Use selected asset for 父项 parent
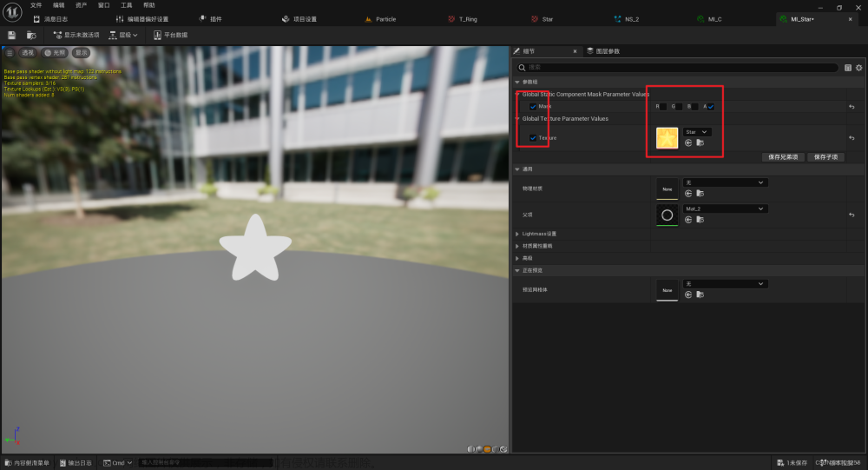868x470 pixels. (x=688, y=220)
